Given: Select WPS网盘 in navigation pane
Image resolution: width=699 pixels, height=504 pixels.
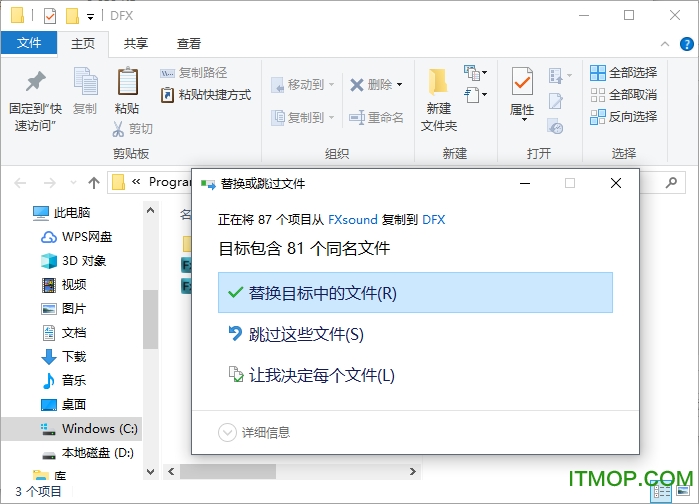Looking at the screenshot, I should click(76, 237).
